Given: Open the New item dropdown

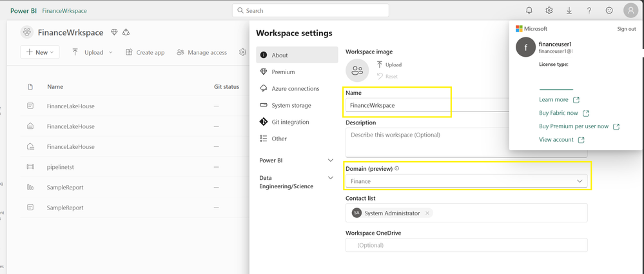Looking at the screenshot, I should click(39, 52).
